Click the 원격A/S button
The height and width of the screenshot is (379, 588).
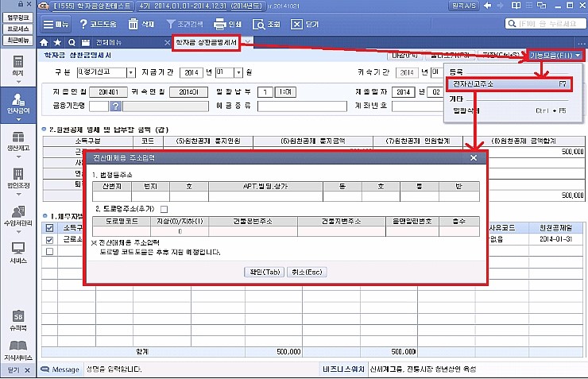[x=464, y=6]
